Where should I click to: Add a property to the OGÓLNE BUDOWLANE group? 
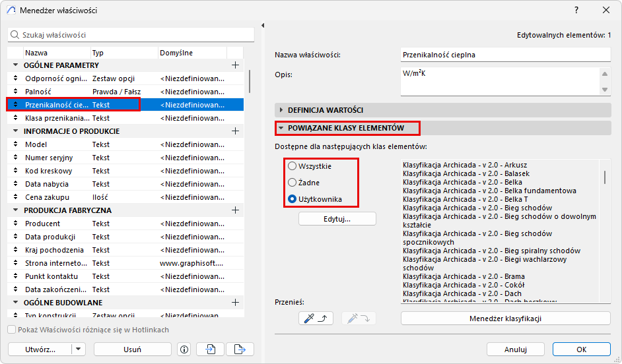235,303
